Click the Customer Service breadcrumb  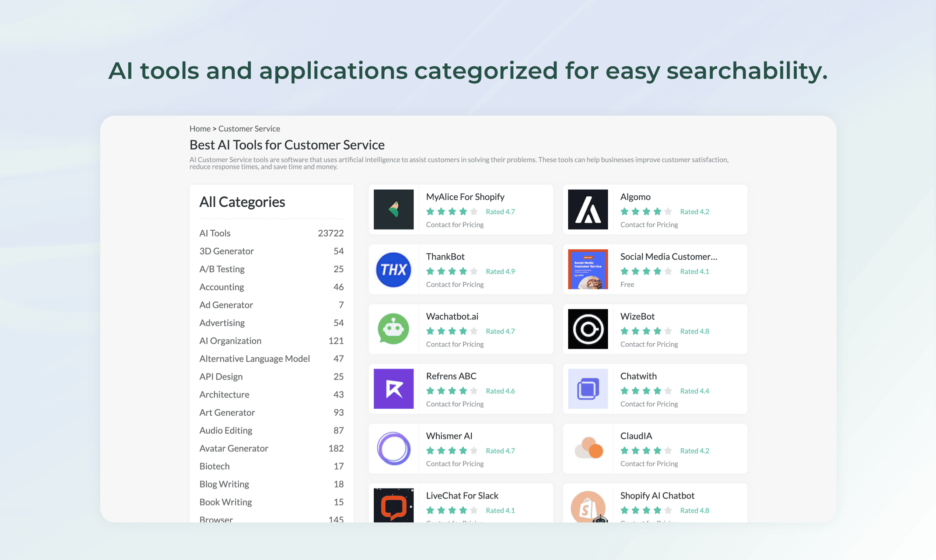(x=249, y=129)
